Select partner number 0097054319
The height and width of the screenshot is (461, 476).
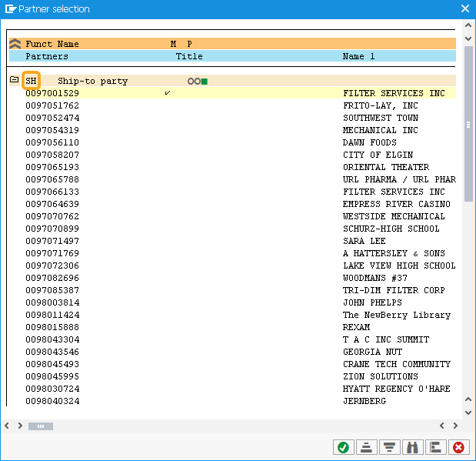click(x=52, y=130)
